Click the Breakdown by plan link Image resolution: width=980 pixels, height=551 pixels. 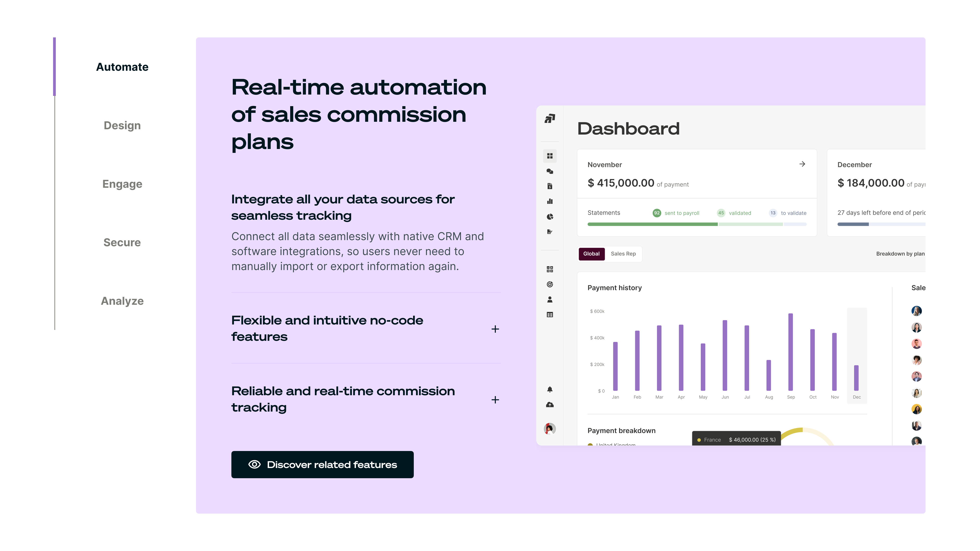click(x=900, y=254)
